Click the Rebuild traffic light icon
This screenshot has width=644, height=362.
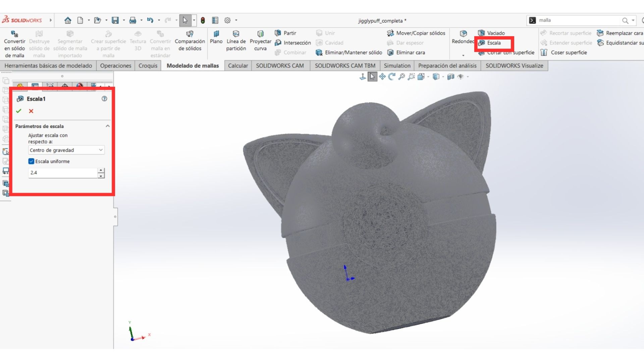(203, 20)
